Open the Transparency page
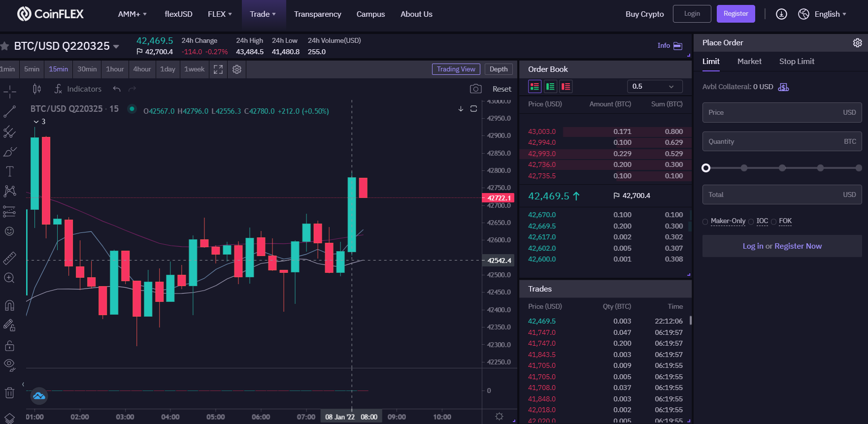The width and height of the screenshot is (868, 424). 317,14
